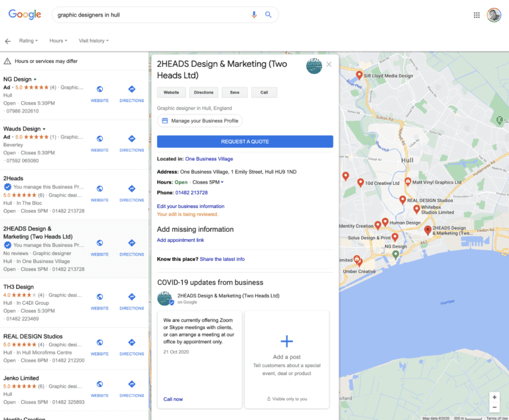Click the Save button in business panel
The width and height of the screenshot is (509, 420).
(235, 93)
